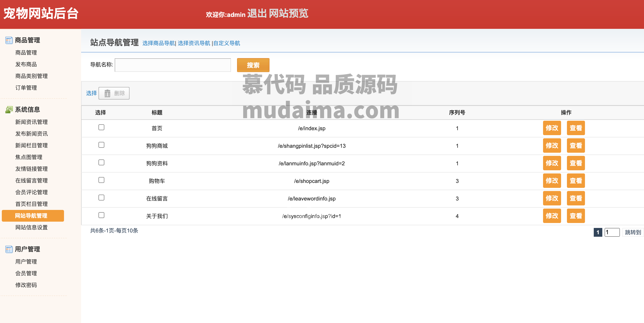
Task: Click the /e/shopcart.jsp cell
Action: pos(311,181)
